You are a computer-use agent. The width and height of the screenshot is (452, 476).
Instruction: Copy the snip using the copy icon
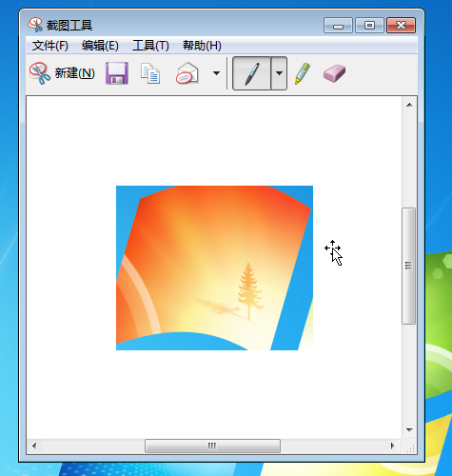click(150, 73)
